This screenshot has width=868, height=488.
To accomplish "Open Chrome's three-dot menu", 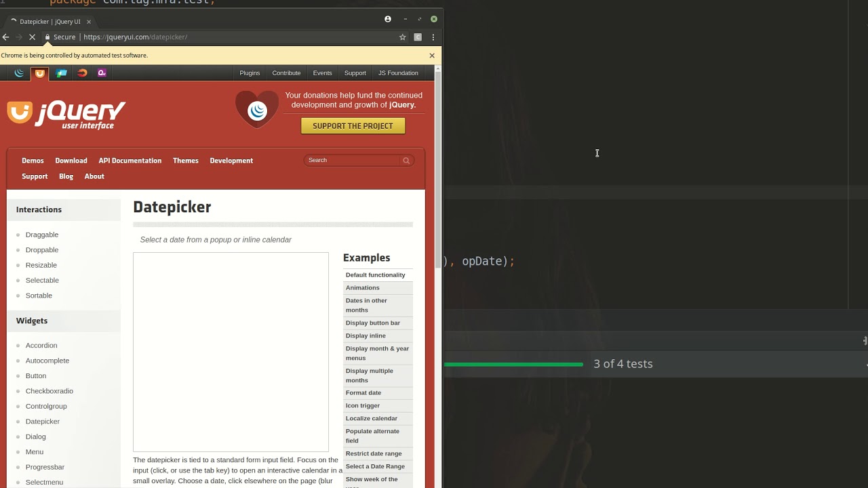I will click(433, 37).
